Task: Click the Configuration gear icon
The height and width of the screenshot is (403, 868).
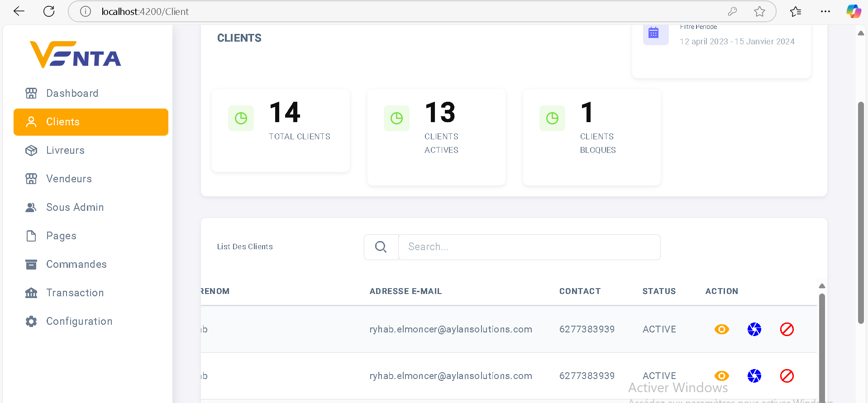Action: coord(31,321)
